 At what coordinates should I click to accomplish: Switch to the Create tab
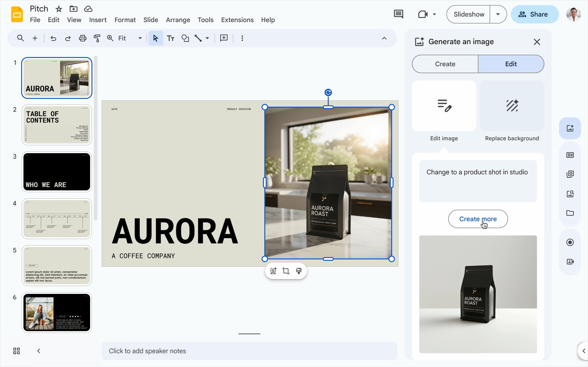pos(445,64)
